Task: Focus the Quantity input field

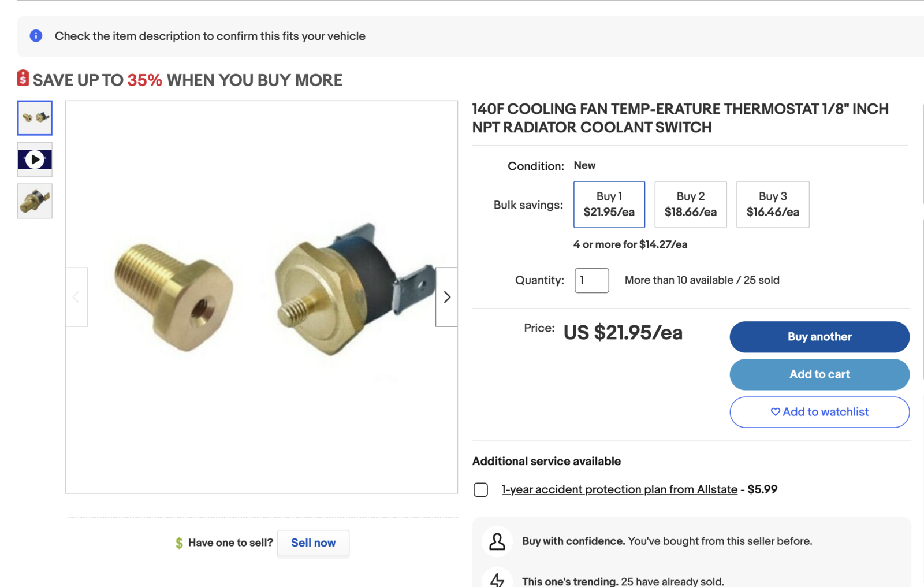Action: click(x=591, y=281)
